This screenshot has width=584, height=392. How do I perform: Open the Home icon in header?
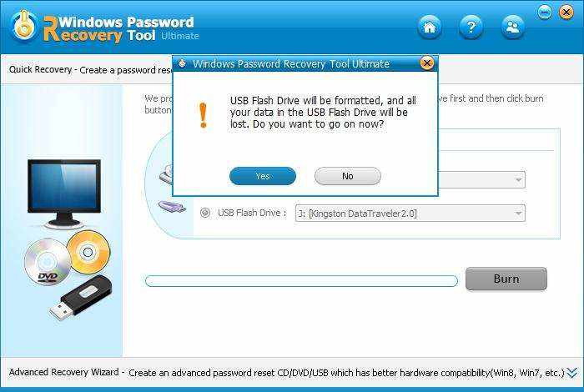click(430, 28)
